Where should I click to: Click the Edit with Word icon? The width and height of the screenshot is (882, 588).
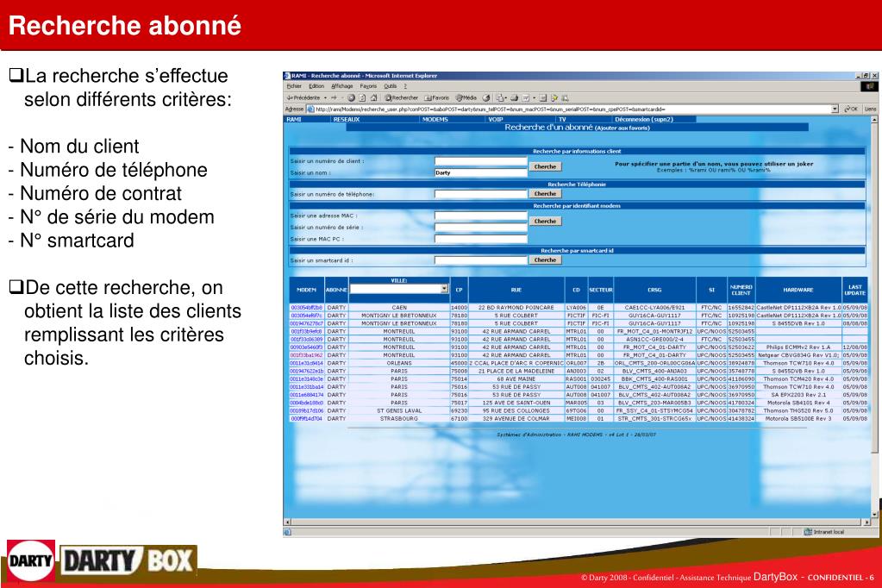pyautogui.click(x=525, y=98)
